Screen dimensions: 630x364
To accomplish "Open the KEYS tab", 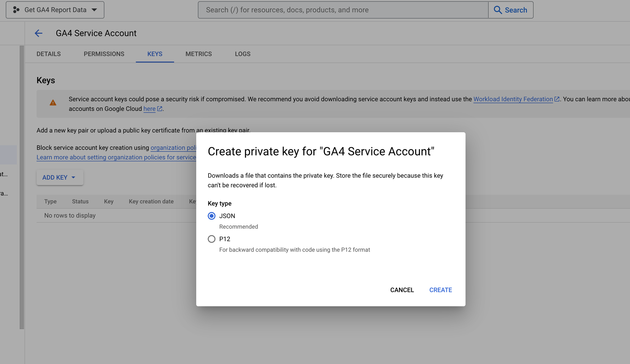I will pos(155,54).
